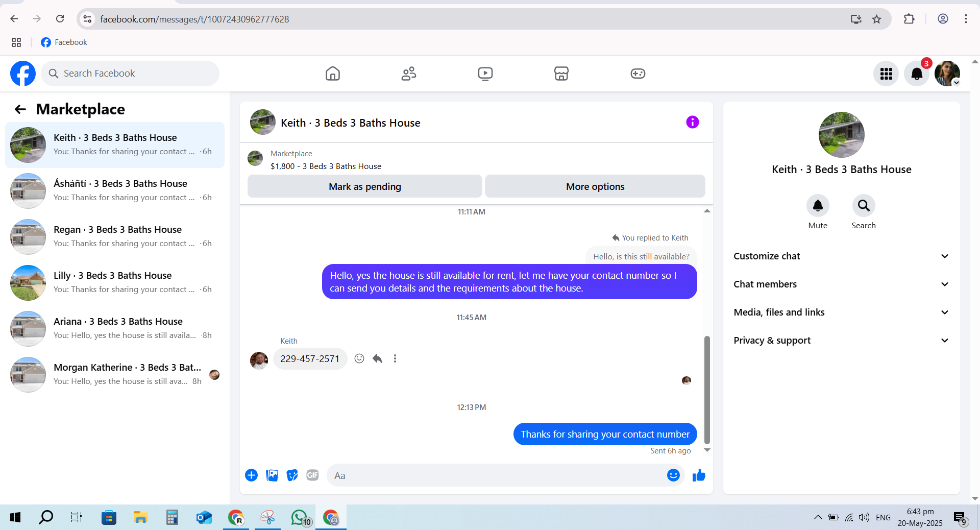Open $1,800 listing link

[326, 166]
